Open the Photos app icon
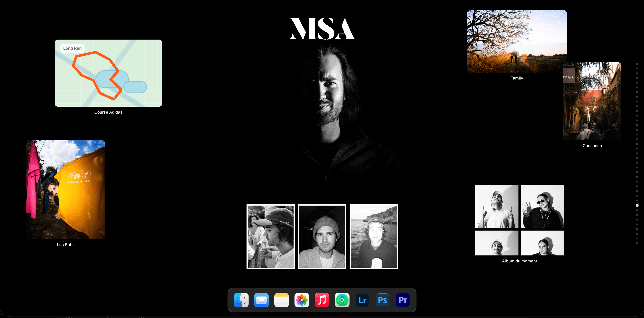 point(302,300)
